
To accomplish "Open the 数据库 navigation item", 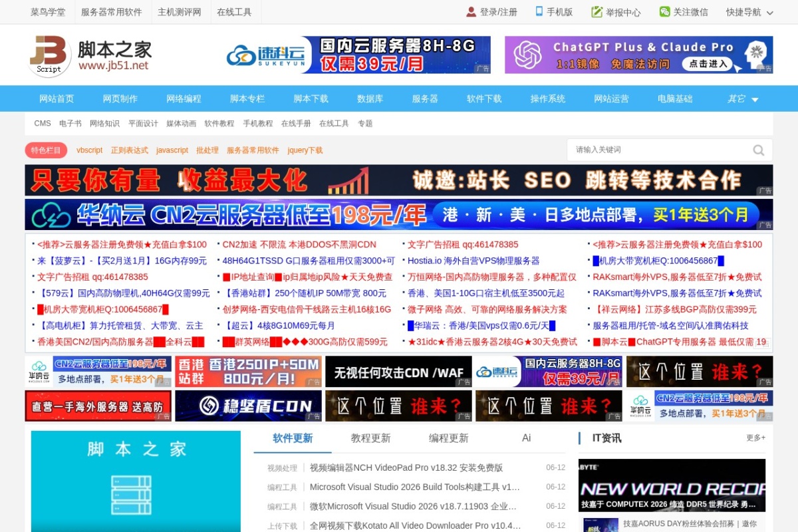I will point(370,98).
